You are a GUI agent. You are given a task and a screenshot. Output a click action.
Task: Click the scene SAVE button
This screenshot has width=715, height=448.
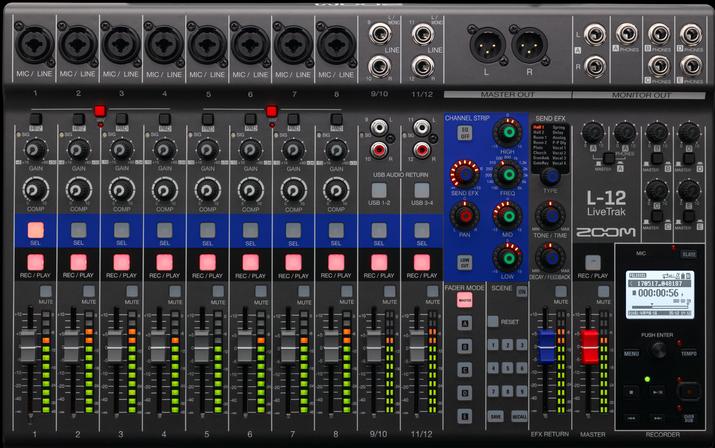coord(495,417)
